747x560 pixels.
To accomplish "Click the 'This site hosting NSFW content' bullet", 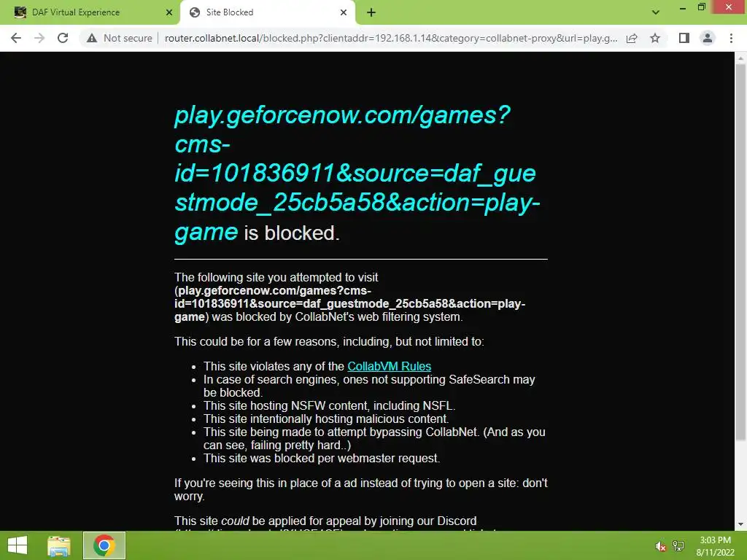I will [329, 405].
